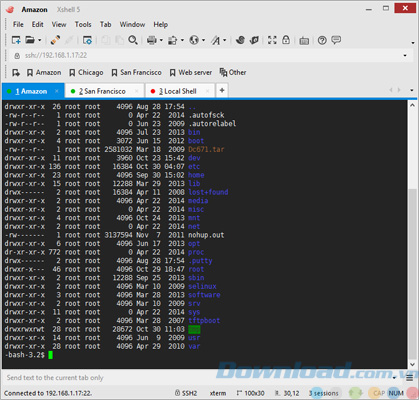This screenshot has width=419, height=400.
Task: Click the terminal vertical scrollbar thumb
Action: (x=412, y=274)
